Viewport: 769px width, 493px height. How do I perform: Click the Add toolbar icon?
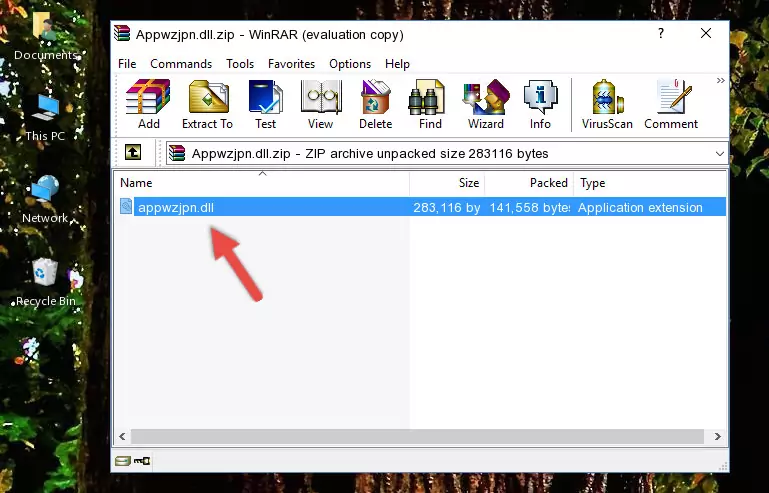pos(148,104)
